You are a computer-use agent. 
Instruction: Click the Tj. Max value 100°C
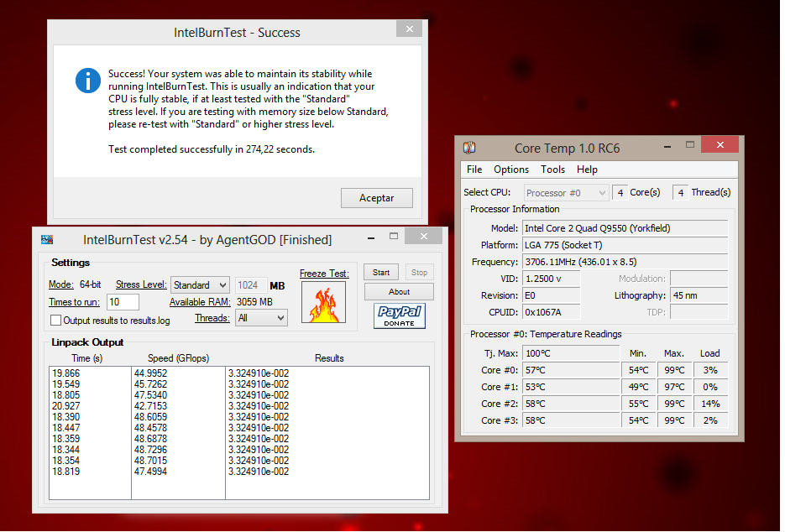[571, 353]
